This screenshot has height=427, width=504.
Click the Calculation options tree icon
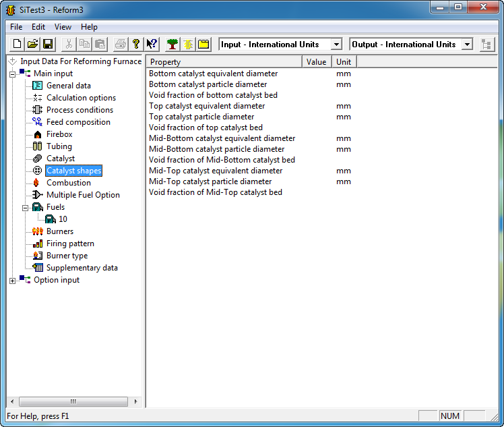(38, 98)
